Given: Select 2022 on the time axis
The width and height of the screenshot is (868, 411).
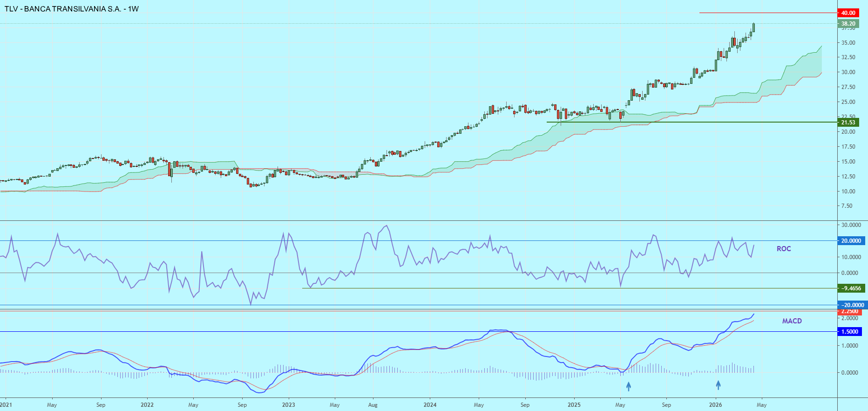Looking at the screenshot, I should (x=147, y=404).
